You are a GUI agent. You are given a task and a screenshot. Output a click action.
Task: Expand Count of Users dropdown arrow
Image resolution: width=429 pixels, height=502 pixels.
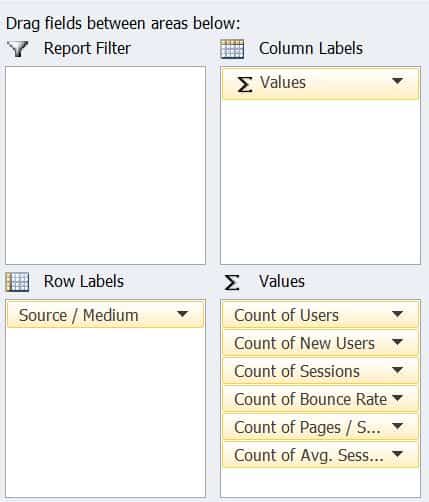[398, 314]
